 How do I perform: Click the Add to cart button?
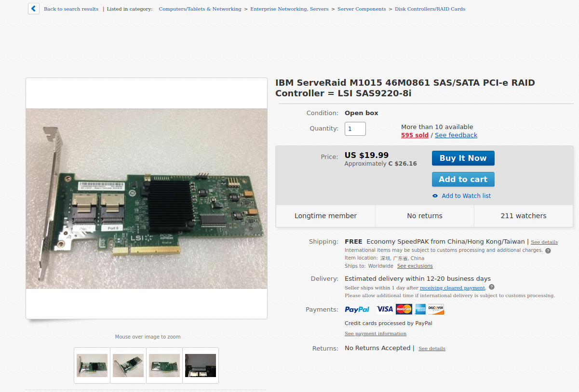tap(463, 179)
